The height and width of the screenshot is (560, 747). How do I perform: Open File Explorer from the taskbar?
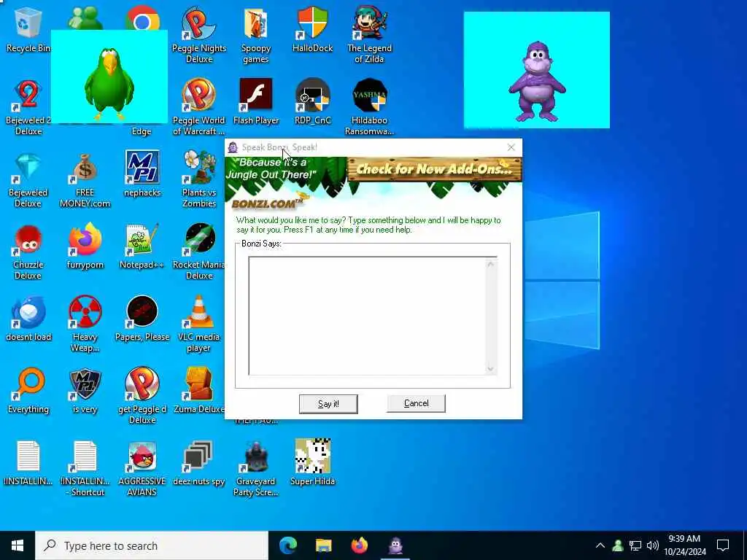pos(324,545)
